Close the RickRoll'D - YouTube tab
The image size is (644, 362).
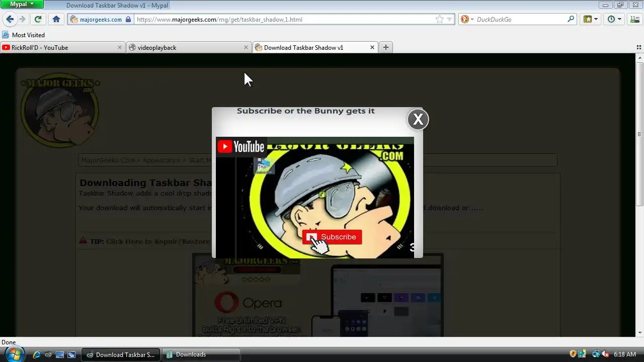point(120,47)
